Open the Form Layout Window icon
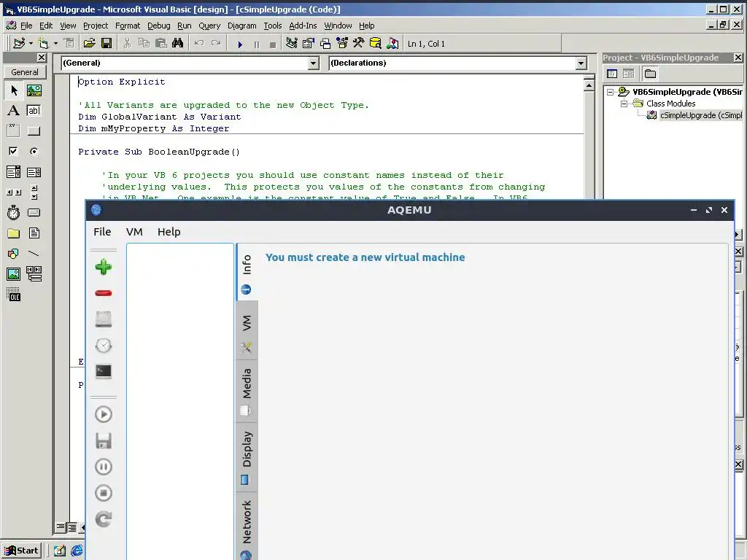 click(x=325, y=44)
